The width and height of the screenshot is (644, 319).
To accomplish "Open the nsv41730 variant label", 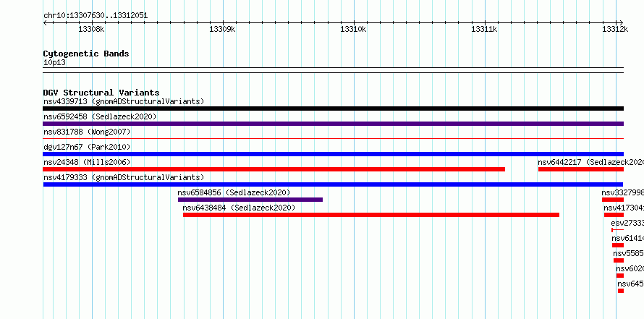I will [x=624, y=208].
